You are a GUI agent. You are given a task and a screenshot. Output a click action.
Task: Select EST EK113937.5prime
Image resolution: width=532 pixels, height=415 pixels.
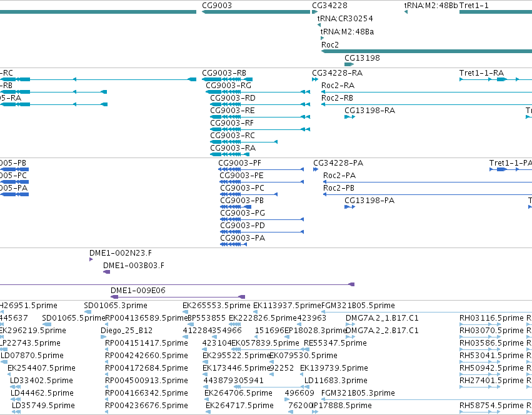pos(287,306)
